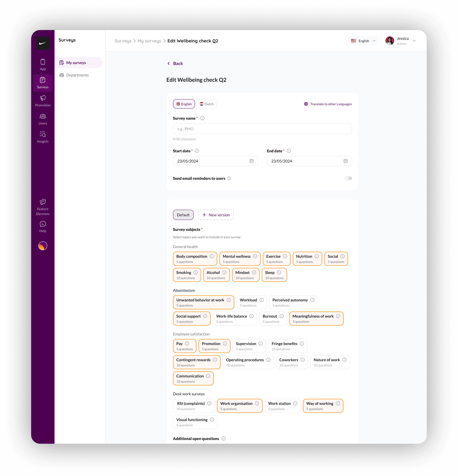This screenshot has height=476, width=458.
Task: Go back using the Back chevron
Action: (168, 63)
